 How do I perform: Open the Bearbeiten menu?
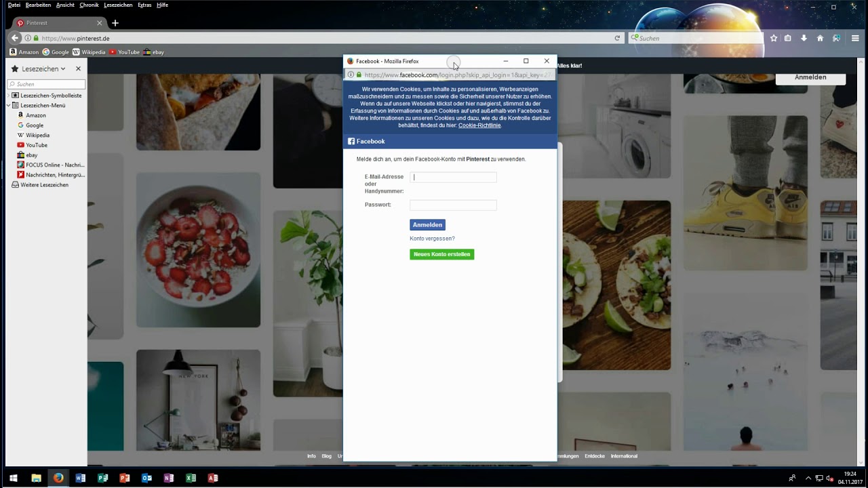38,5
